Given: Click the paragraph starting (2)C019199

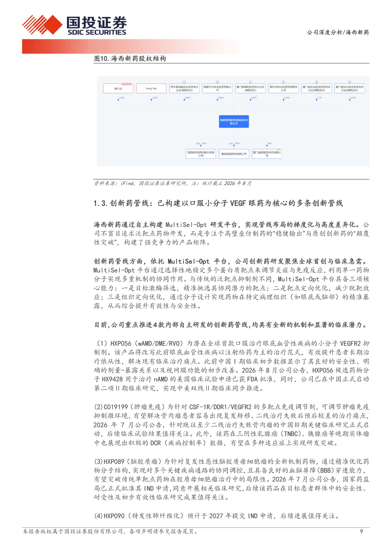Looking at the screenshot, I should [232, 425].
